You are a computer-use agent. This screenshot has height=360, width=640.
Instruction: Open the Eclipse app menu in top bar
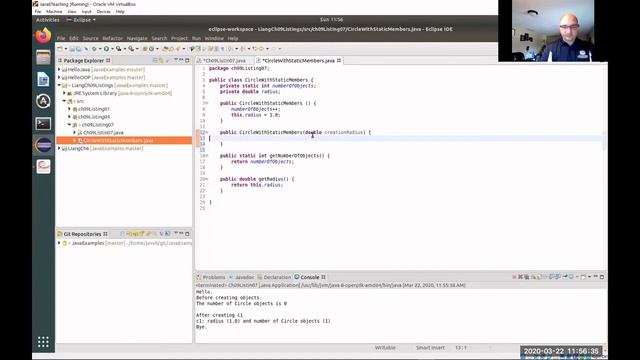point(82,20)
